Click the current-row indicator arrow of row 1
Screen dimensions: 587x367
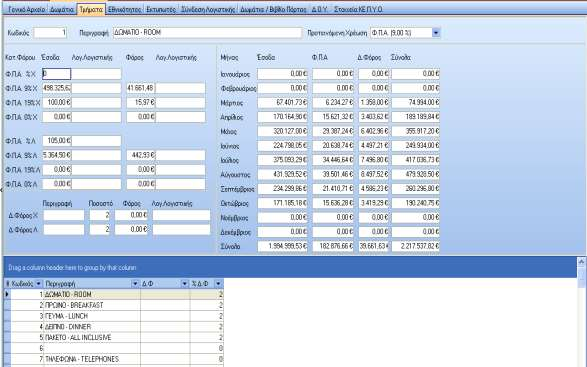pos(7,294)
